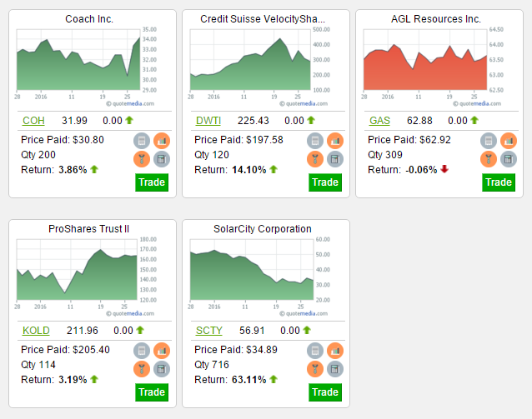Click the necktie icon on DWTI card
Image resolution: width=532 pixels, height=419 pixels.
click(315, 159)
